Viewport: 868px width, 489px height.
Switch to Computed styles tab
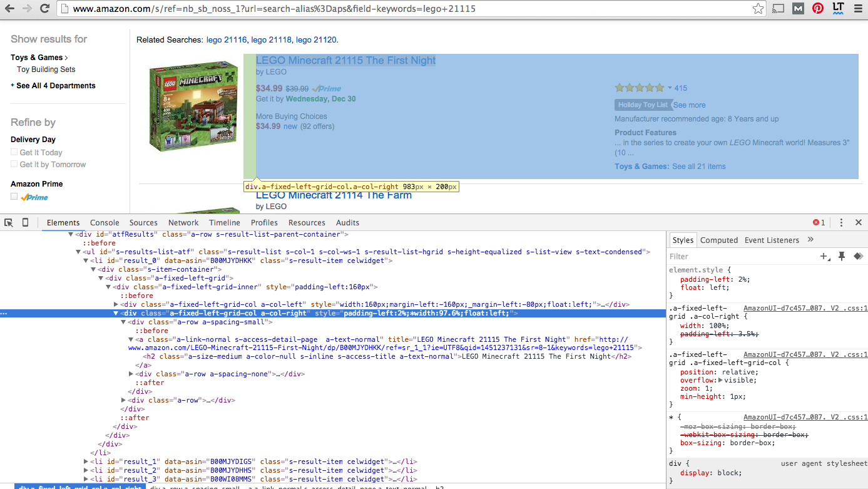tap(719, 240)
